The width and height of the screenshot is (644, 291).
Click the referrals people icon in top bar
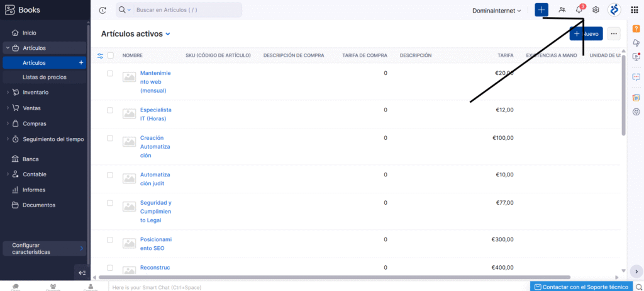click(x=562, y=10)
